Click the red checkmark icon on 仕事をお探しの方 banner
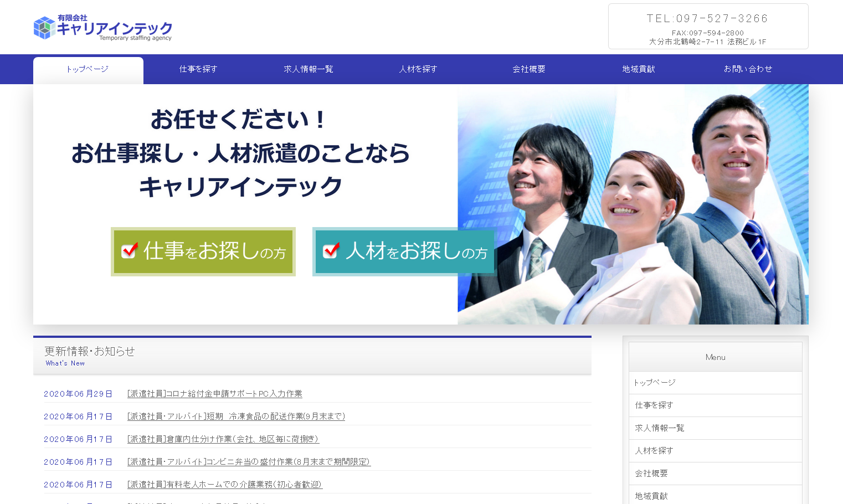843x504 pixels. (x=128, y=251)
